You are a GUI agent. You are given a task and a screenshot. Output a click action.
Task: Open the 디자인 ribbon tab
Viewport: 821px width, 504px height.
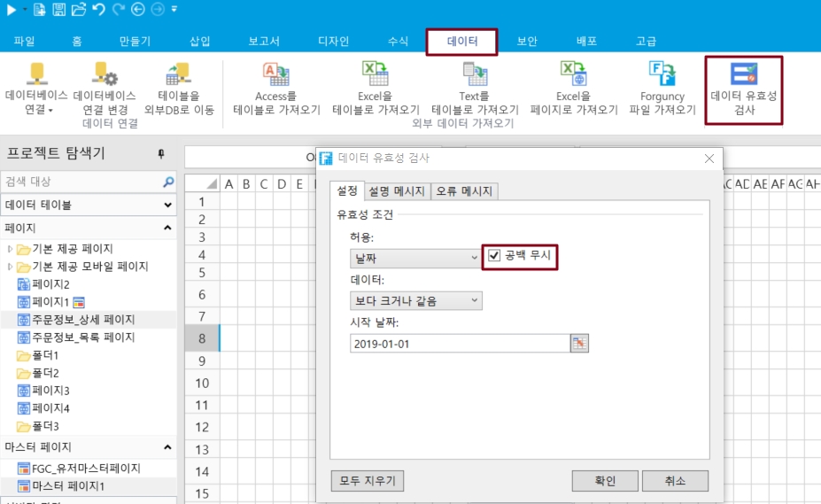334,42
